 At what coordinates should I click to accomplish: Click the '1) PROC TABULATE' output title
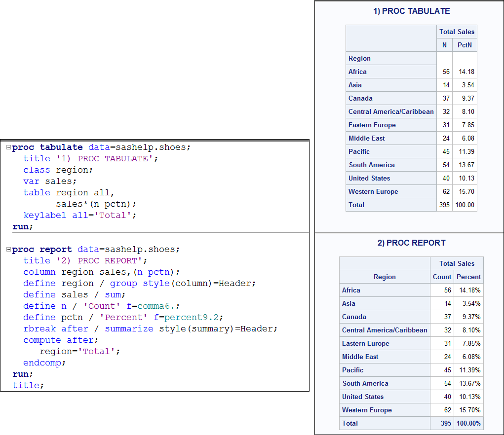point(411,11)
